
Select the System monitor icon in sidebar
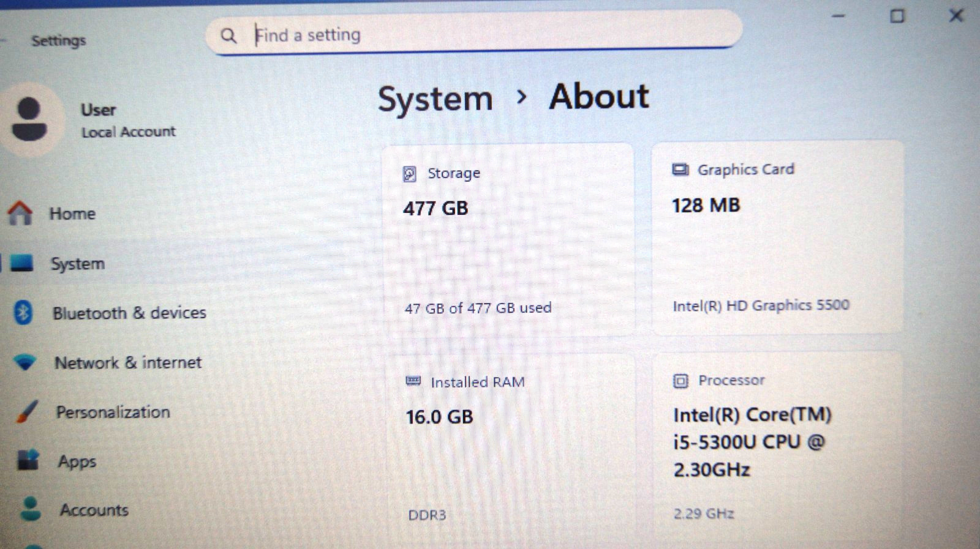pos(21,263)
